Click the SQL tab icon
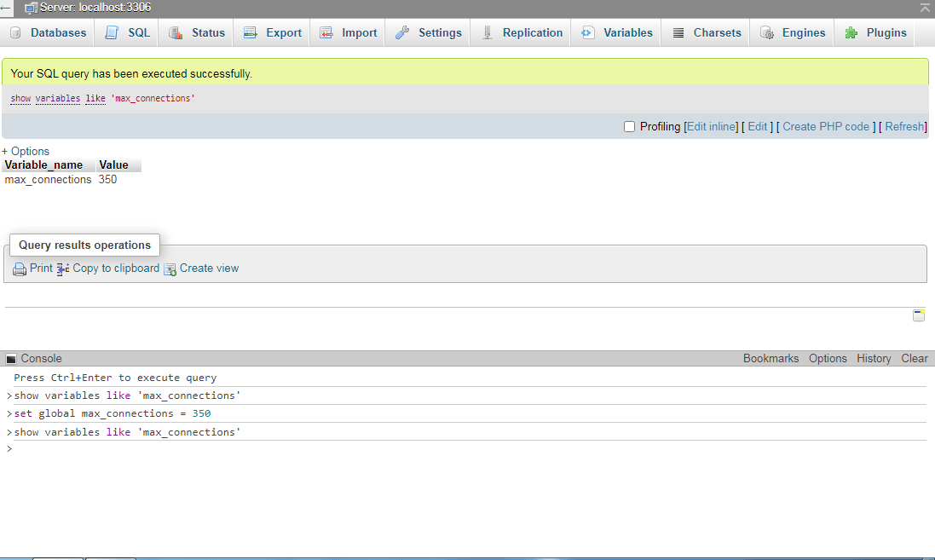The width and height of the screenshot is (935, 560). [x=112, y=32]
